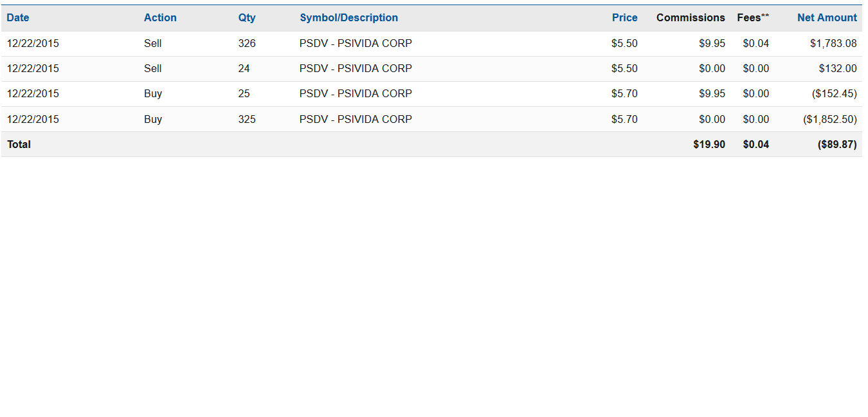The image size is (868, 417).
Task: Click the Fees** column header
Action: [753, 18]
